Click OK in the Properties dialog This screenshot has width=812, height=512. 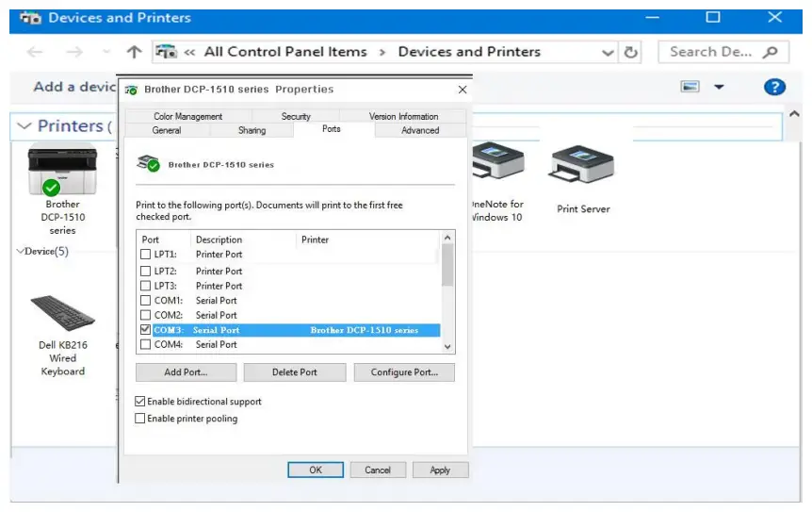(x=316, y=470)
